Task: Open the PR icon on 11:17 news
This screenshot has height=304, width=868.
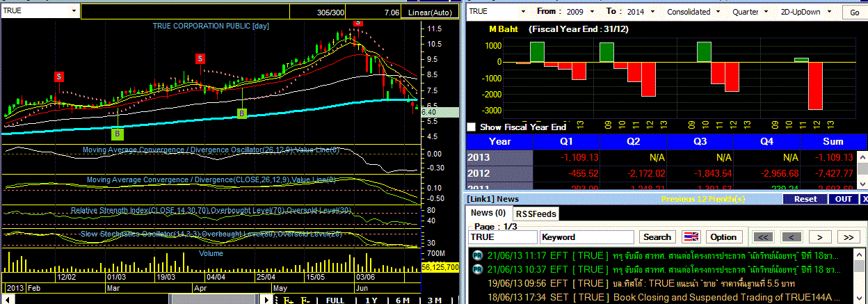Action: pos(478,255)
